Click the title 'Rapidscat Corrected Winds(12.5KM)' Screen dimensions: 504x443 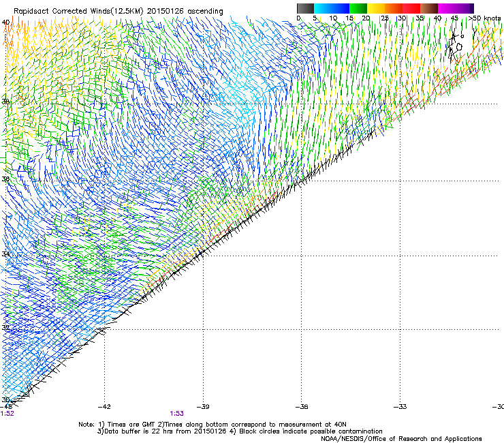tap(78, 12)
